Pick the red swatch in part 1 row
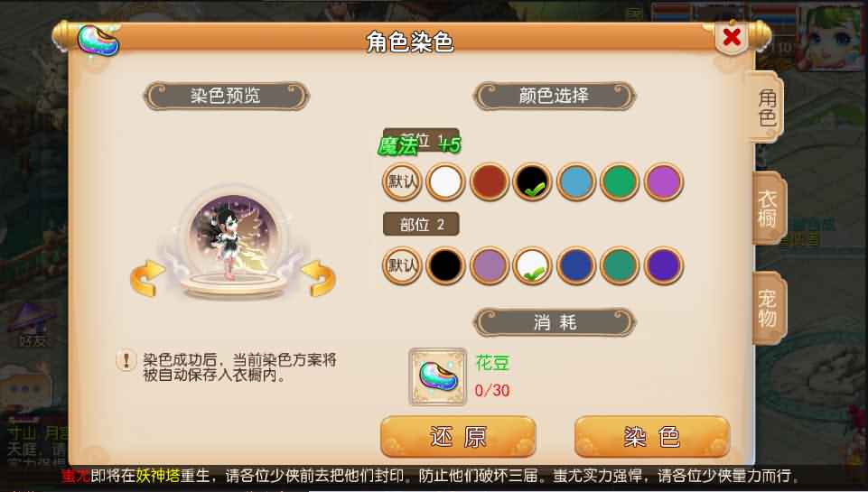This screenshot has width=868, height=492. tap(489, 181)
